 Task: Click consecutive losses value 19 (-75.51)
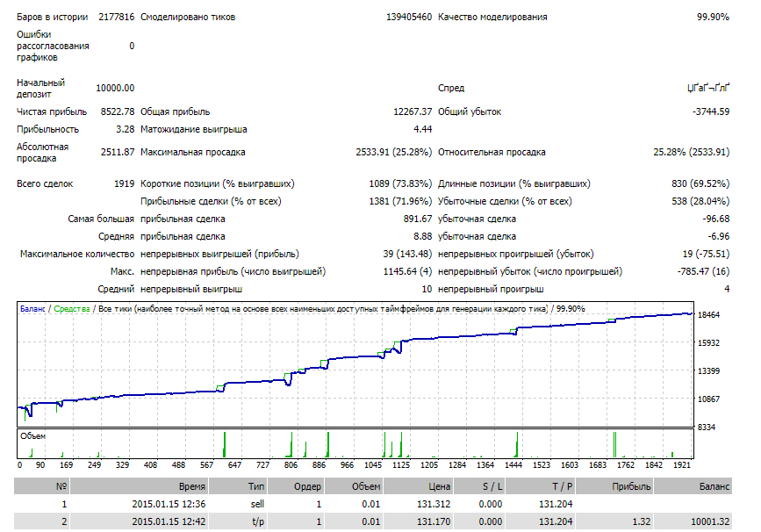pos(706,254)
